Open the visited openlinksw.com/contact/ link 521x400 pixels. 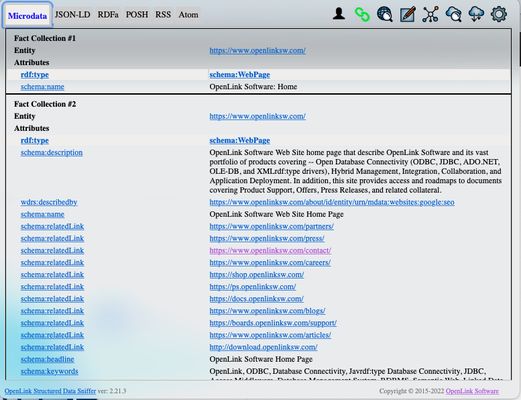(270, 250)
